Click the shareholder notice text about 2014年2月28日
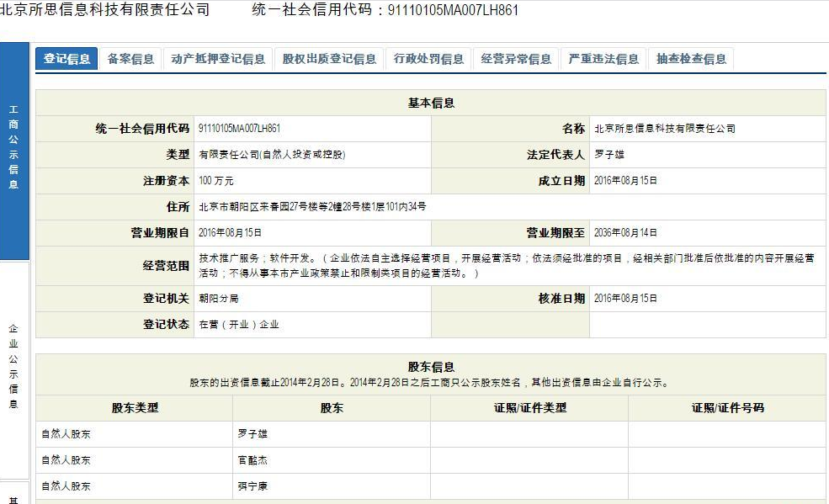The height and width of the screenshot is (504, 829). click(430, 383)
